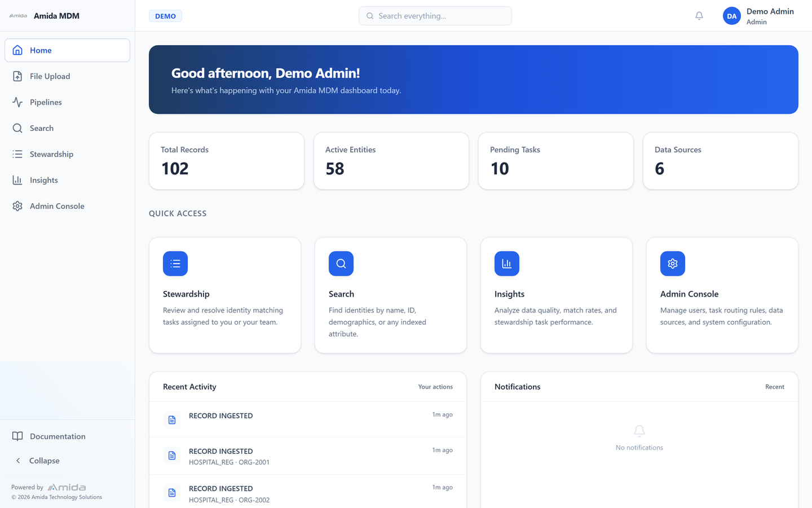
Task: Open notifications bell in top bar
Action: click(x=699, y=16)
